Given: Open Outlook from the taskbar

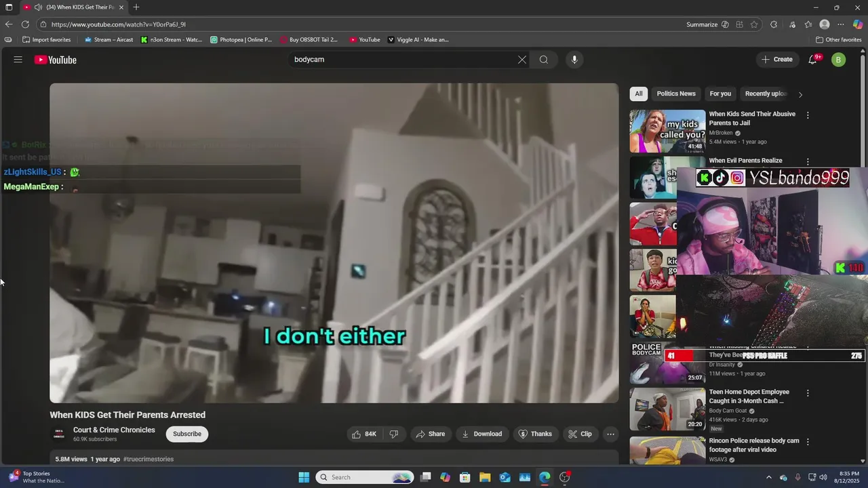Looking at the screenshot, I should [505, 477].
